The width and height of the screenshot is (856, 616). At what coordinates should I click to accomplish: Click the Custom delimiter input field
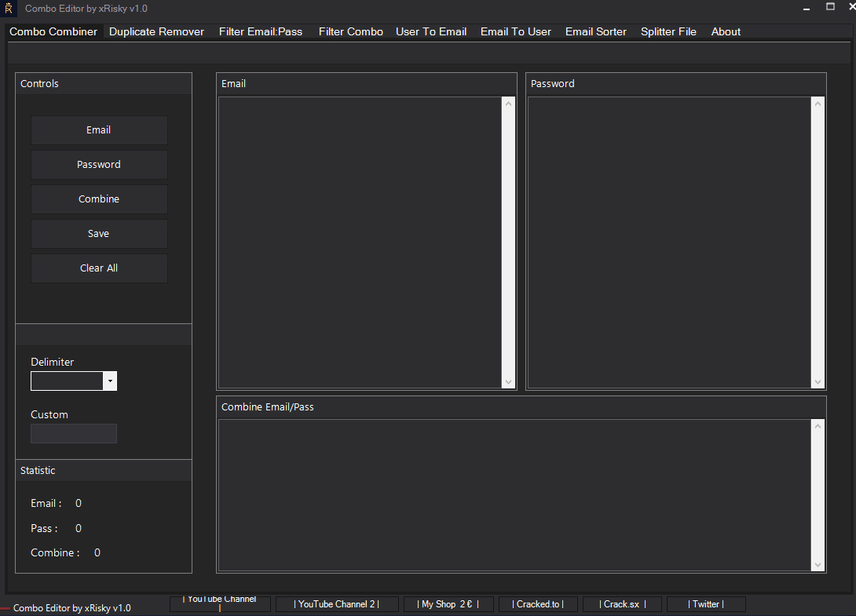(x=73, y=433)
